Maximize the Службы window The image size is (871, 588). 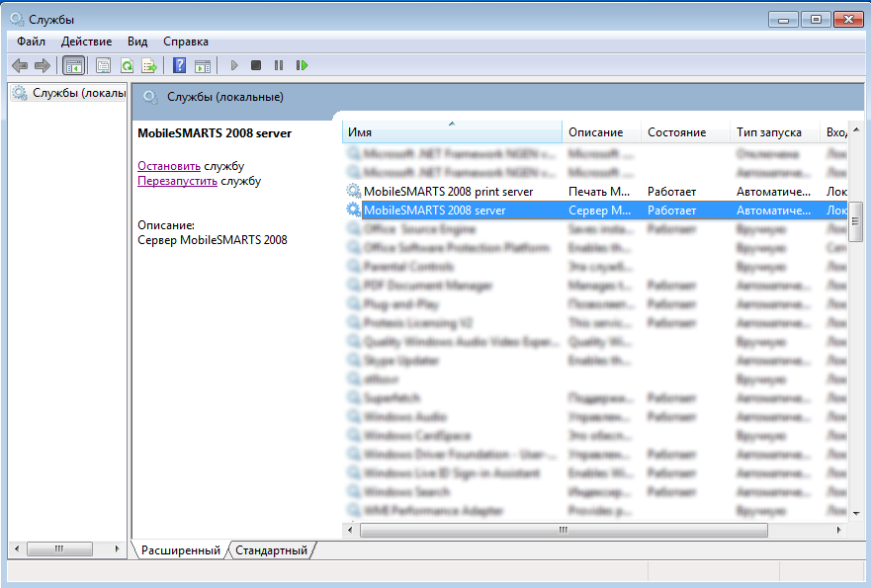pos(816,20)
